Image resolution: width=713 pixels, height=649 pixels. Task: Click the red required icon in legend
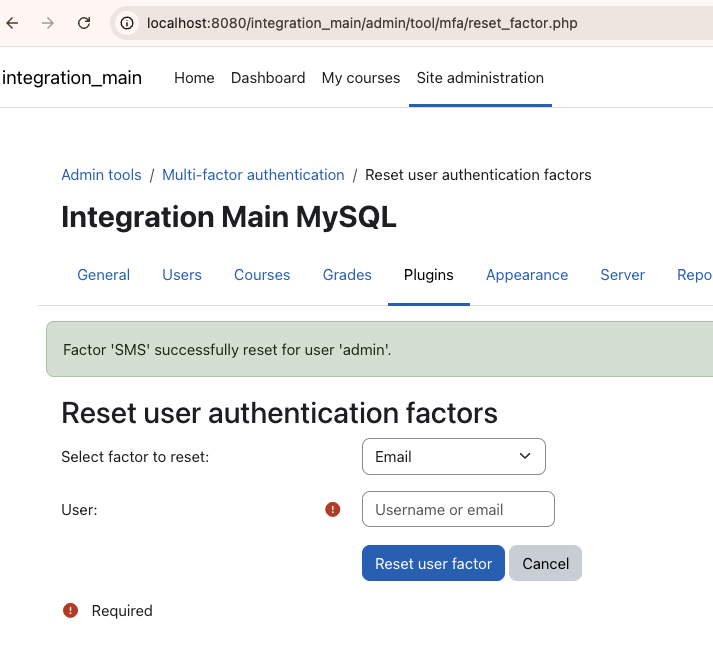70,610
